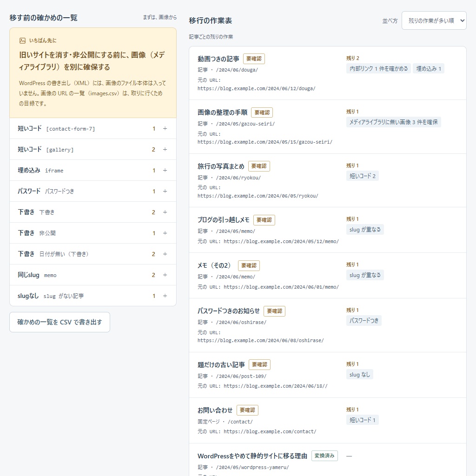Image resolution: width=476 pixels, height=476 pixels.
Task: Click the URL https://blog.example.com/2024/06/05/ryokou/
Action: click(258, 196)
